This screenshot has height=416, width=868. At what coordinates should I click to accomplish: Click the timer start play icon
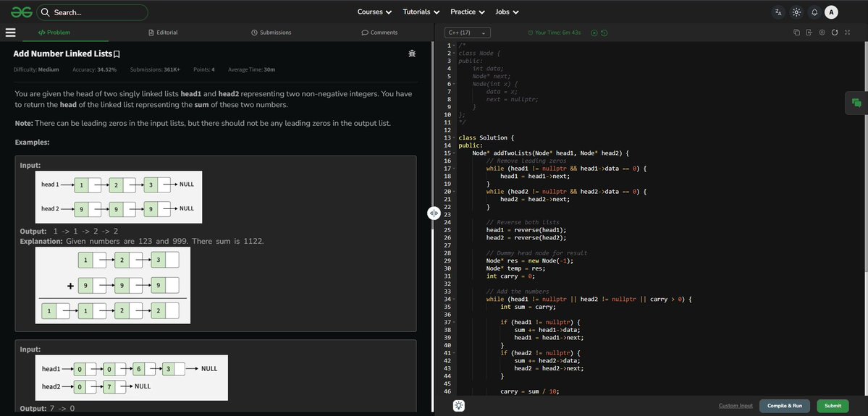click(x=594, y=33)
